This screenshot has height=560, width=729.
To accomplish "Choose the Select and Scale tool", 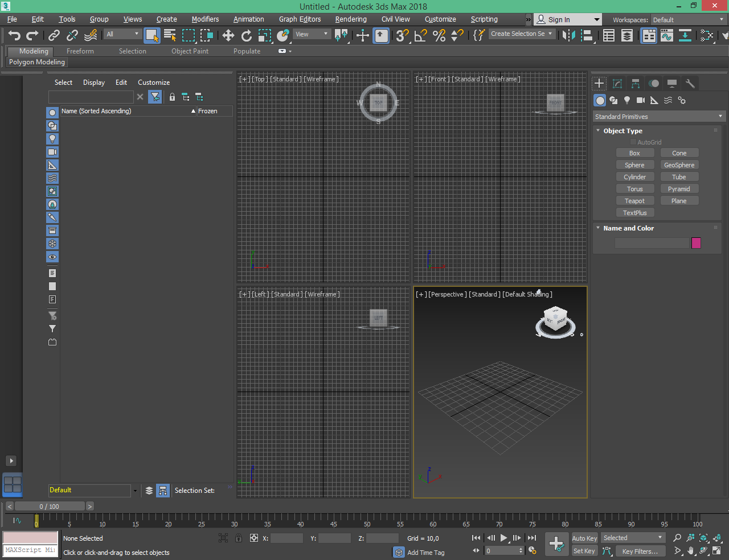I will click(x=265, y=35).
